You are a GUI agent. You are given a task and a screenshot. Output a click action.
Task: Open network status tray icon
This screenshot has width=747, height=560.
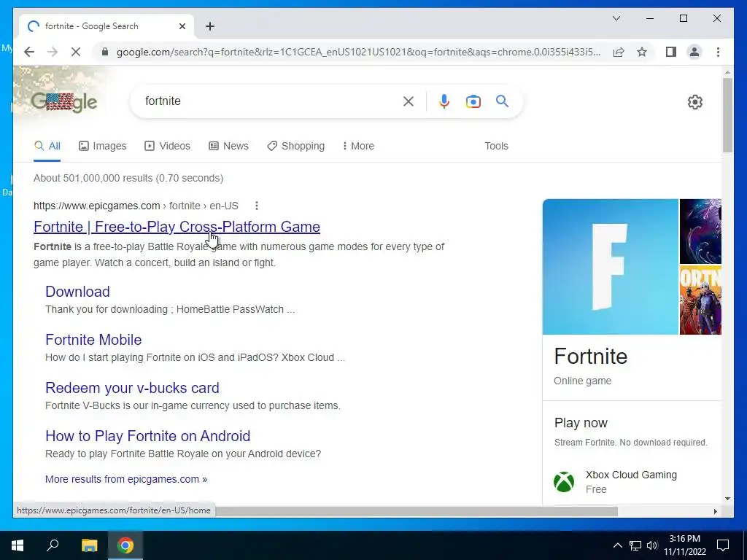(635, 545)
